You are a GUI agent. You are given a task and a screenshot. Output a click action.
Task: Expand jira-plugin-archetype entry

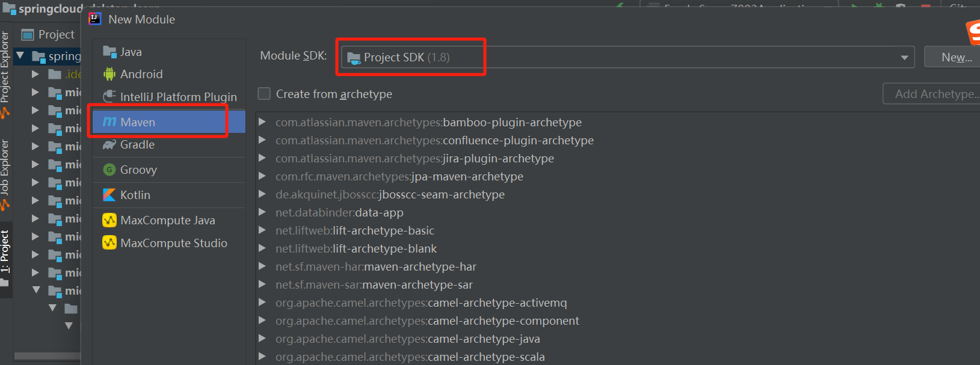coord(262,158)
